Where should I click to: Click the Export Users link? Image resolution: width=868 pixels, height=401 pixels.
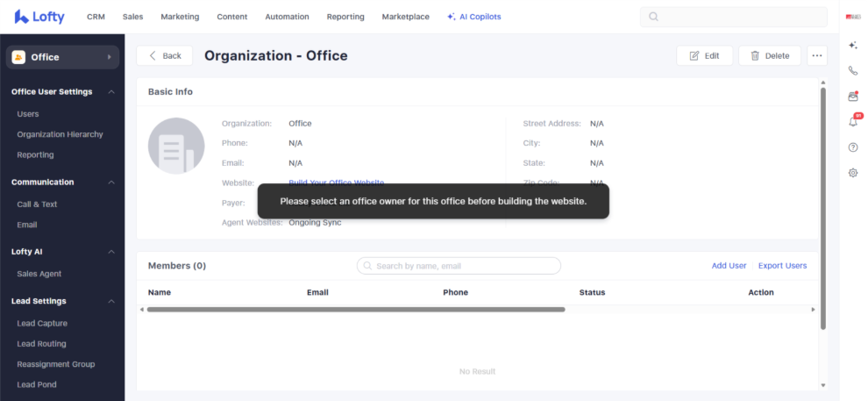point(782,266)
